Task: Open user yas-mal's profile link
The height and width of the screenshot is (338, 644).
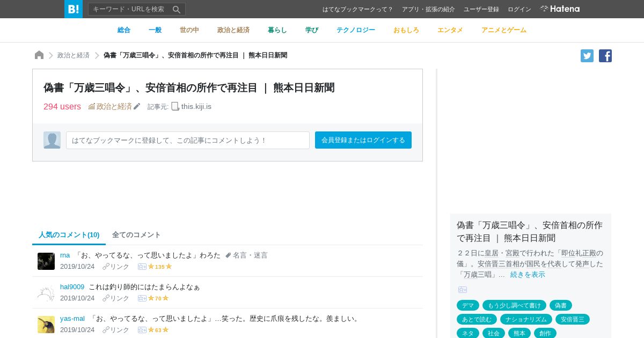Action: click(x=72, y=319)
